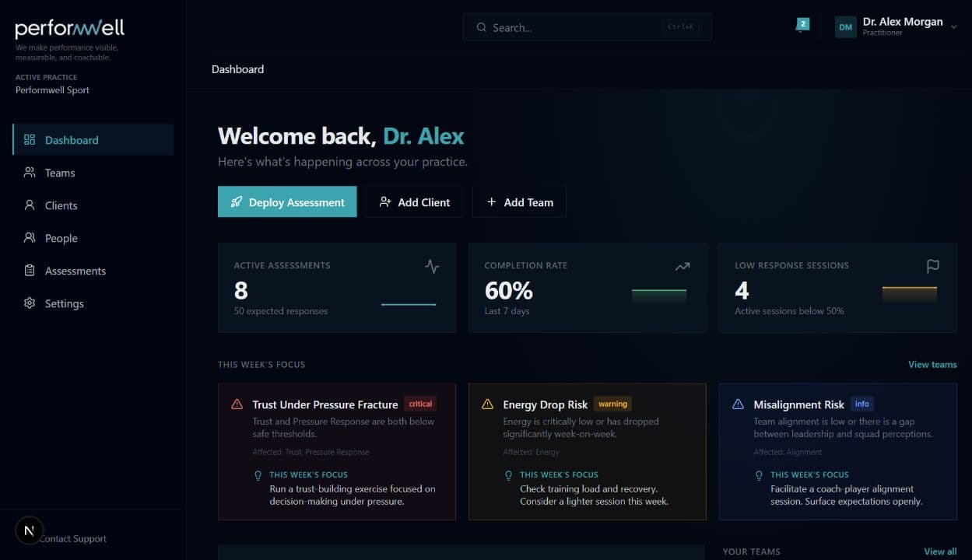
Task: Click the YOUR TEAMS section heading
Action: click(x=751, y=551)
